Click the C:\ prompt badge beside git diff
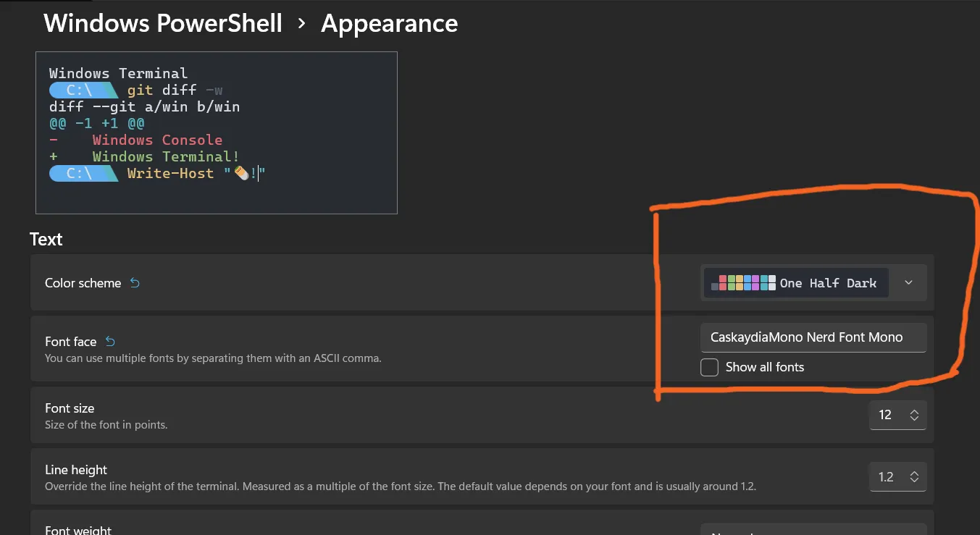 83,90
